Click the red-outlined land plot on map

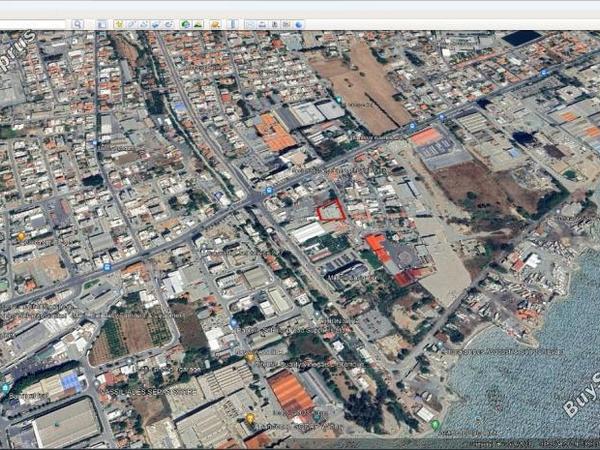click(331, 210)
